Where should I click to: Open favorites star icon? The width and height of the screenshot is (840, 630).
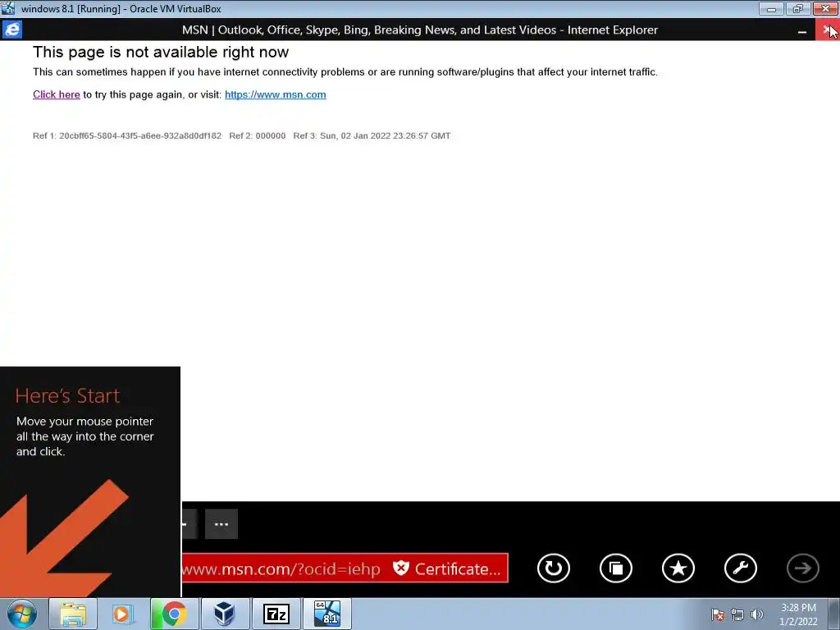(x=678, y=568)
